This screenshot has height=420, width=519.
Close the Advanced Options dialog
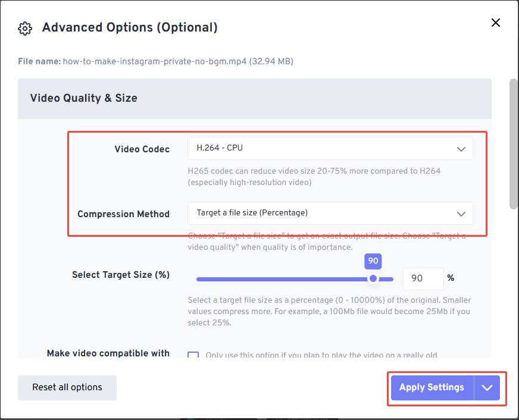coord(496,23)
